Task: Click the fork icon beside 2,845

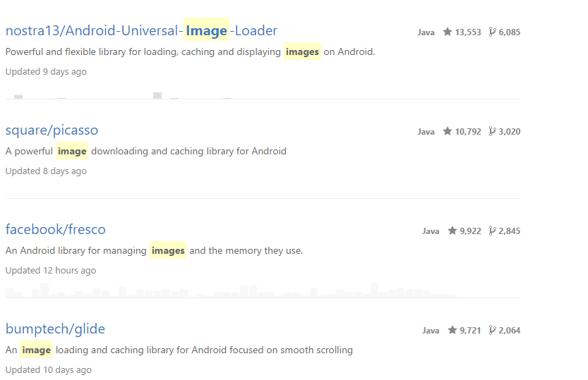Action: pyautogui.click(x=492, y=231)
